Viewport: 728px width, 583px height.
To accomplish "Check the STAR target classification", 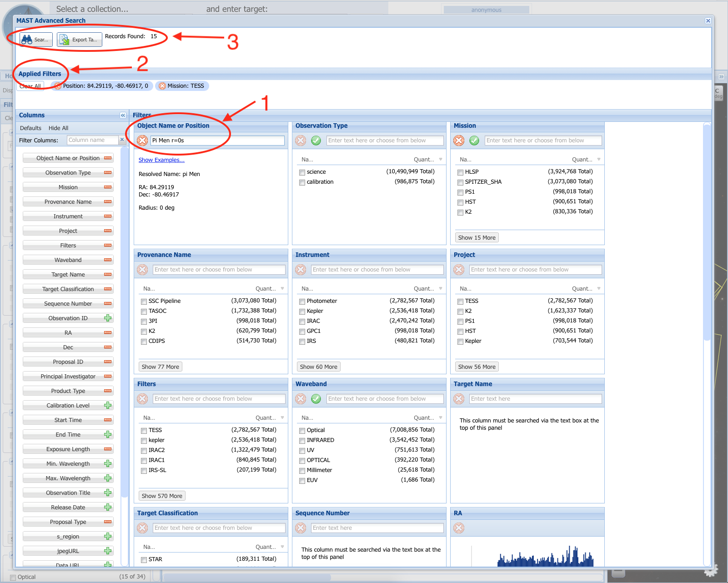I will [144, 560].
